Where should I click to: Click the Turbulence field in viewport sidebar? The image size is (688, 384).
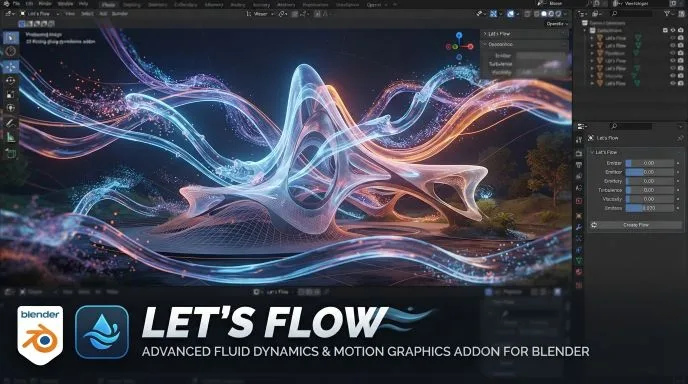541,64
